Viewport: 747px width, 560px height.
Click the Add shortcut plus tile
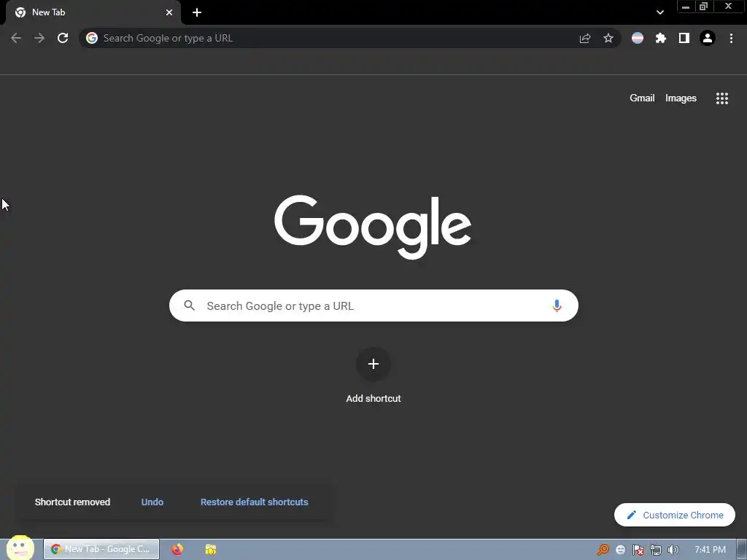coord(373,365)
